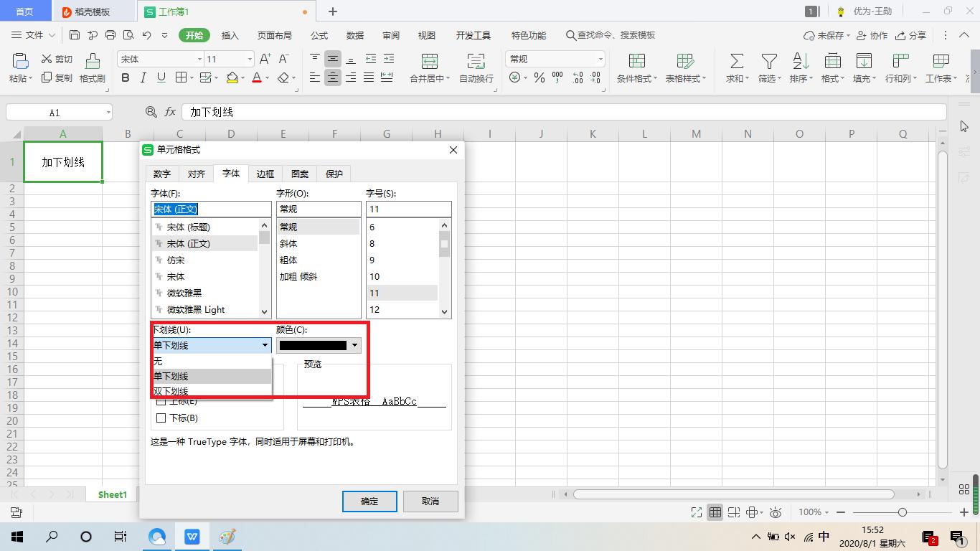Click the AutoSum (求和) sigma icon
This screenshot has width=980, height=551.
(x=736, y=62)
